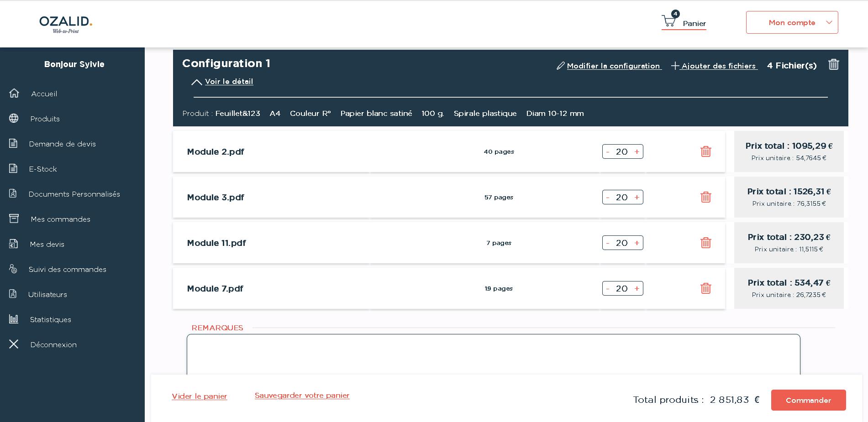Image resolution: width=868 pixels, height=422 pixels.
Task: Go to Mes commandes in sidebar
Action: 60,219
